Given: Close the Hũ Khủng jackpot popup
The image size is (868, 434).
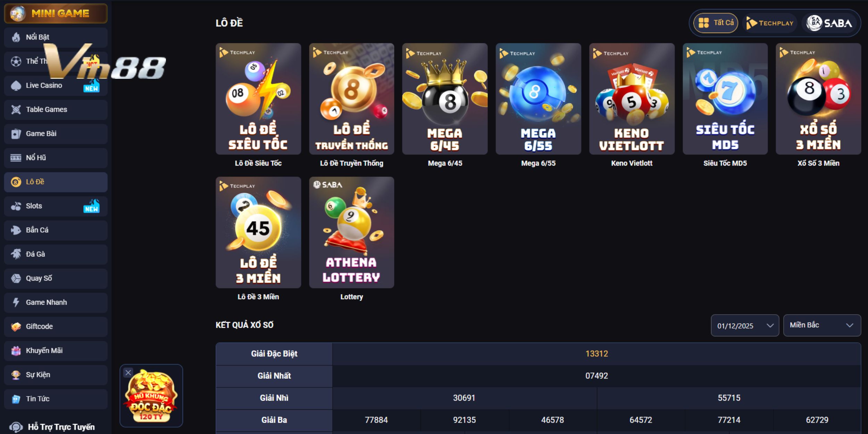Looking at the screenshot, I should pos(128,373).
